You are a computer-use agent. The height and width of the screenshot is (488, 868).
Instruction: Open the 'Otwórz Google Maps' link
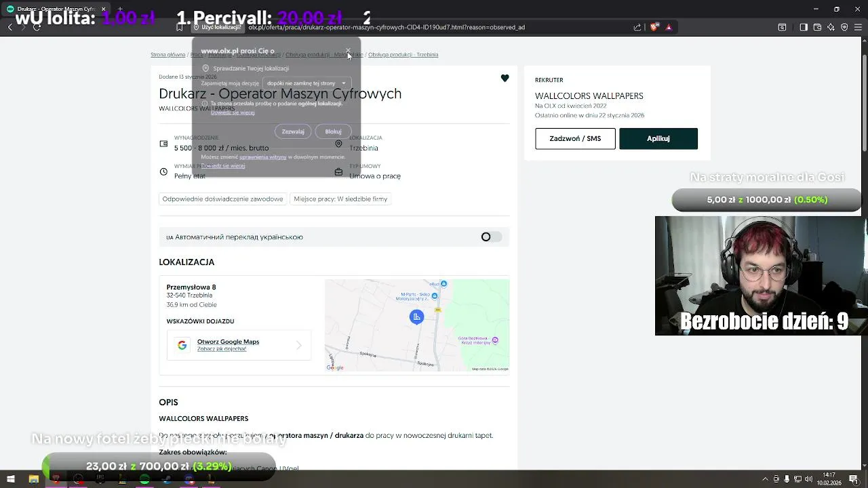coord(228,342)
